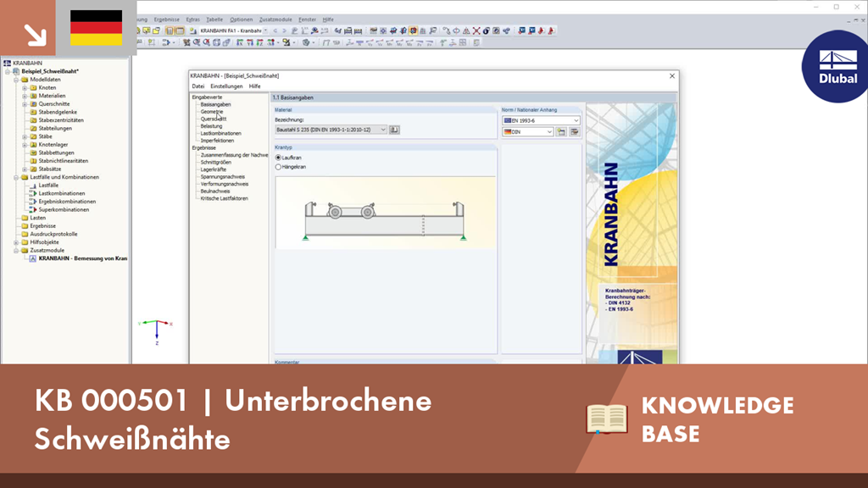Select Geometrie in dialog navigator

pyautogui.click(x=211, y=112)
